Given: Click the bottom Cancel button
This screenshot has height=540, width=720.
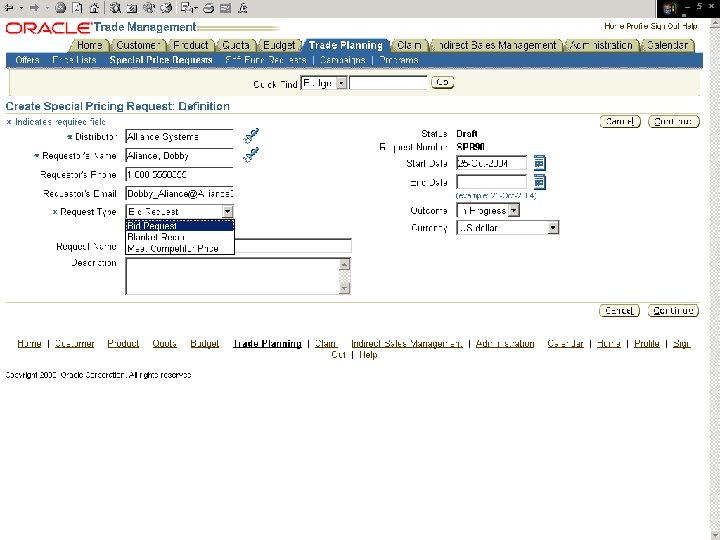Looking at the screenshot, I should point(619,311).
